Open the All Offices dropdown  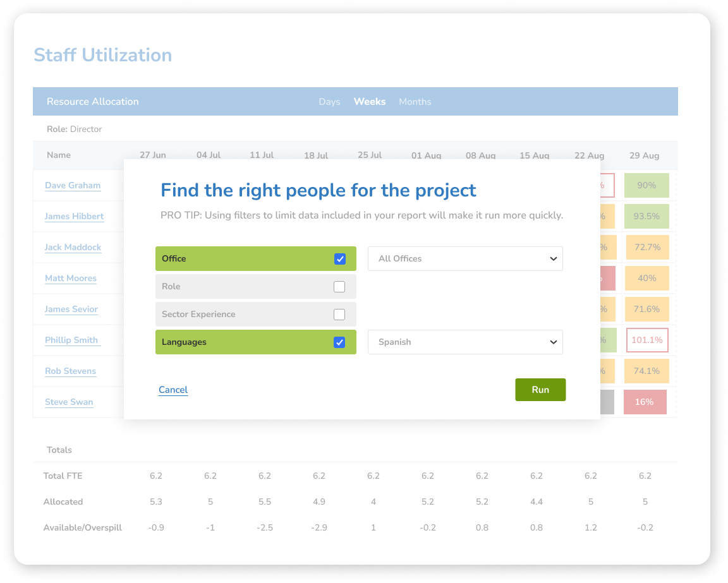(465, 258)
